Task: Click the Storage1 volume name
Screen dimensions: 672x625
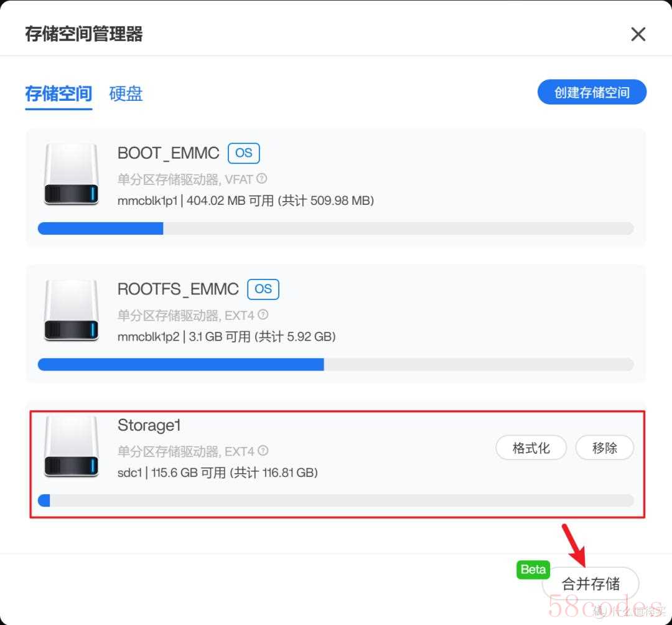Action: (149, 425)
